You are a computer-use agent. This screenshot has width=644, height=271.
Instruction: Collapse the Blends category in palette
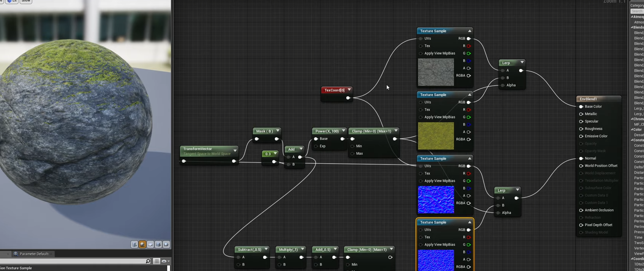pos(632,27)
